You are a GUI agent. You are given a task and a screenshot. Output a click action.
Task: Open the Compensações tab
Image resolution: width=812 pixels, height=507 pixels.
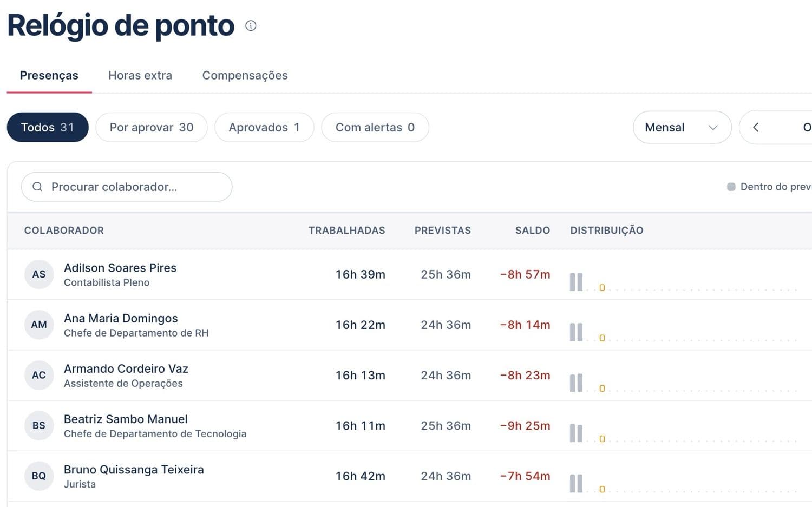pos(245,75)
